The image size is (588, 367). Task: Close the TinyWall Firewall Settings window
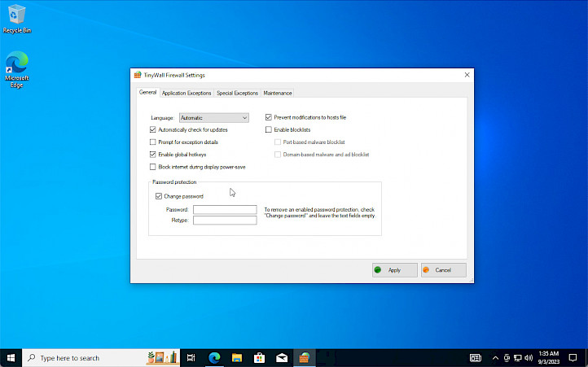(467, 75)
